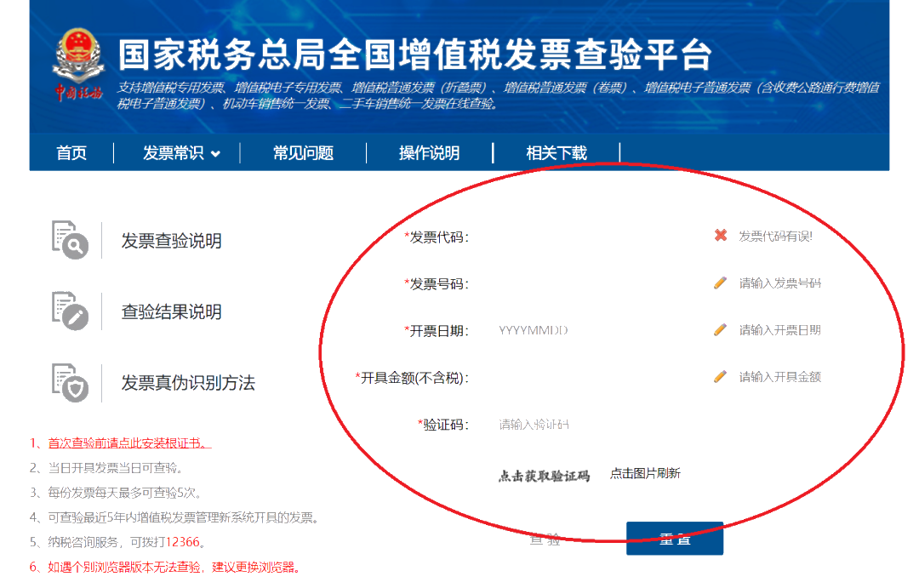Go to the 首页 menu item

pyautogui.click(x=71, y=153)
